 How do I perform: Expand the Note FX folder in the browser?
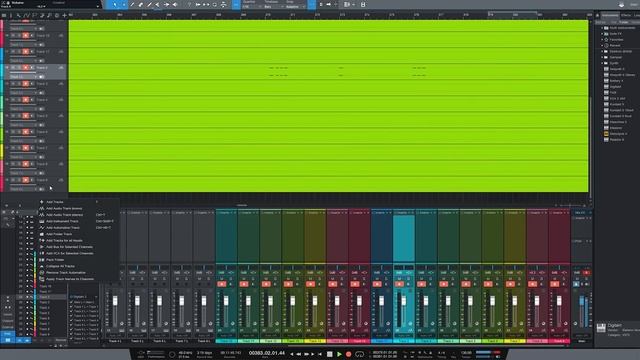pos(602,33)
